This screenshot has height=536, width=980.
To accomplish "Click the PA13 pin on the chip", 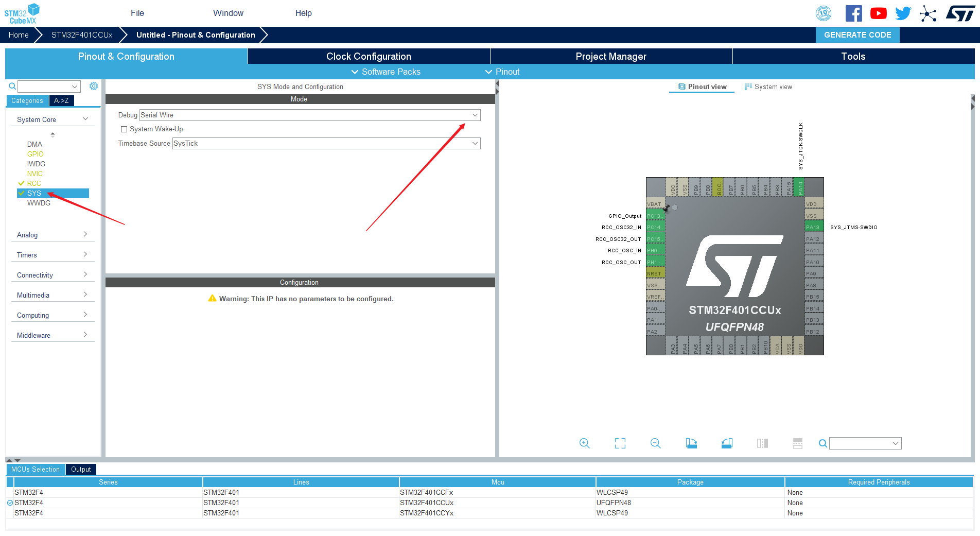I will point(814,227).
